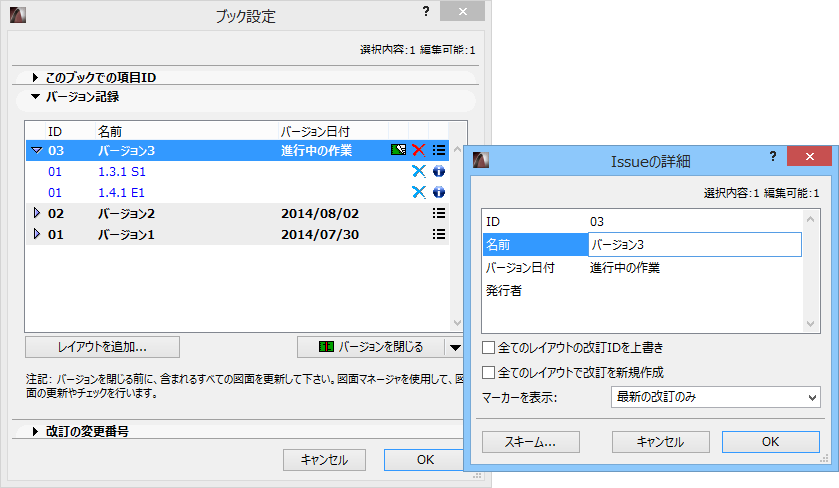This screenshot has height=488, width=839.
Task: Click help question mark in ブック設定 title bar
Action: (x=426, y=11)
